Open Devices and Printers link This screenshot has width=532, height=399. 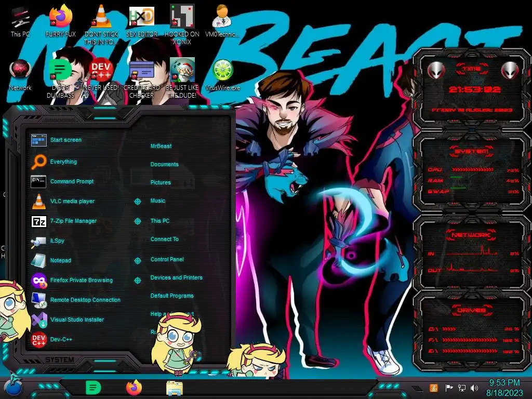point(176,277)
